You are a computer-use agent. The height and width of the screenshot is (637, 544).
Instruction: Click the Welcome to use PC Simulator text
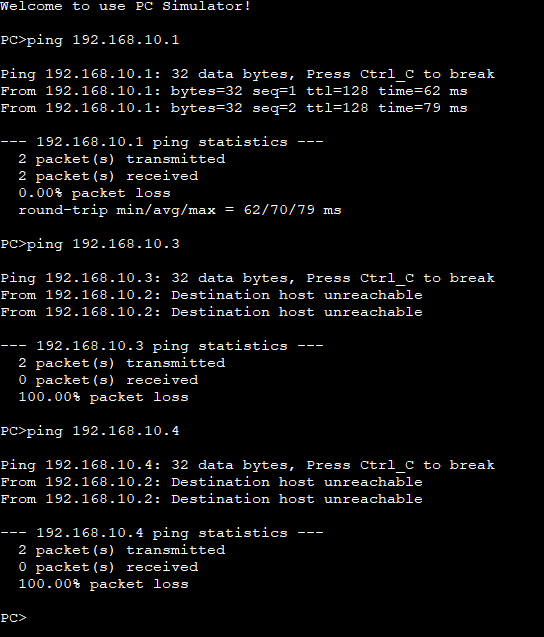click(x=125, y=6)
